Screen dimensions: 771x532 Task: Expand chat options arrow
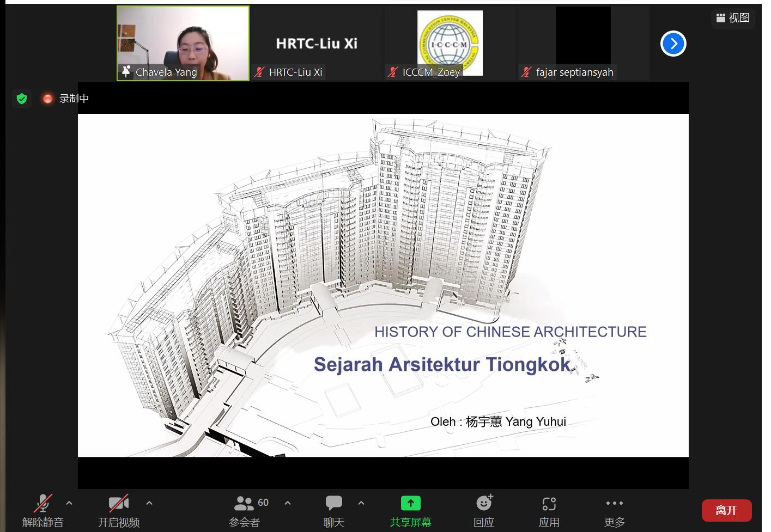361,503
